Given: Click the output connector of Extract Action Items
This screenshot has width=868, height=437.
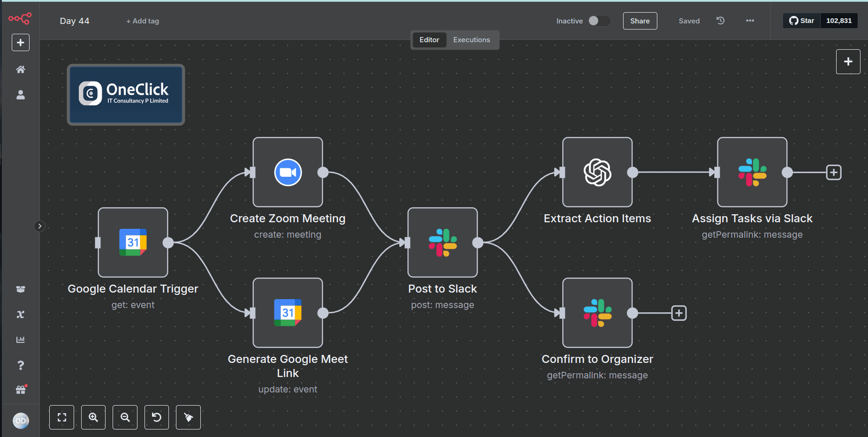Looking at the screenshot, I should 632,172.
